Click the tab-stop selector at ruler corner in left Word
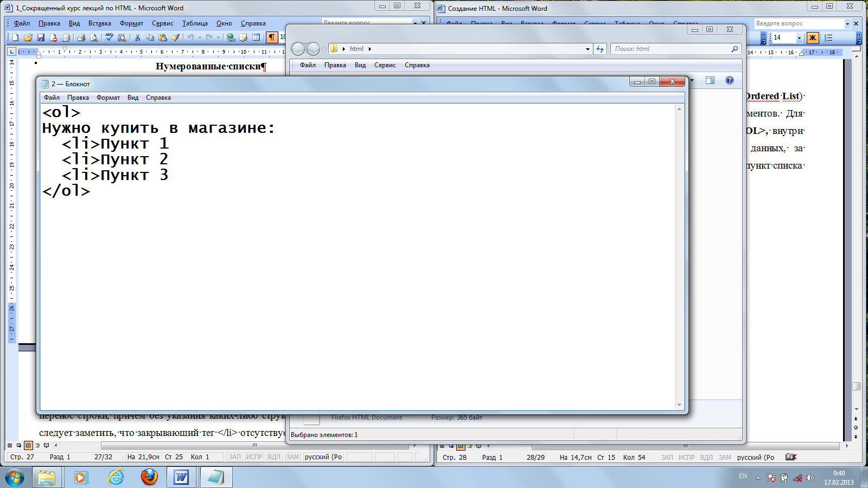Screen dimensions: 868x488 (x=11, y=52)
